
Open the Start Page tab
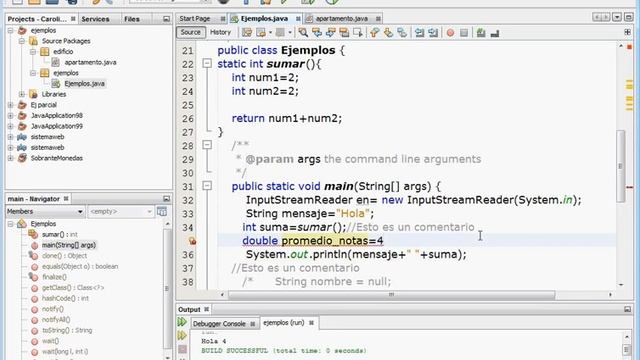tap(195, 19)
